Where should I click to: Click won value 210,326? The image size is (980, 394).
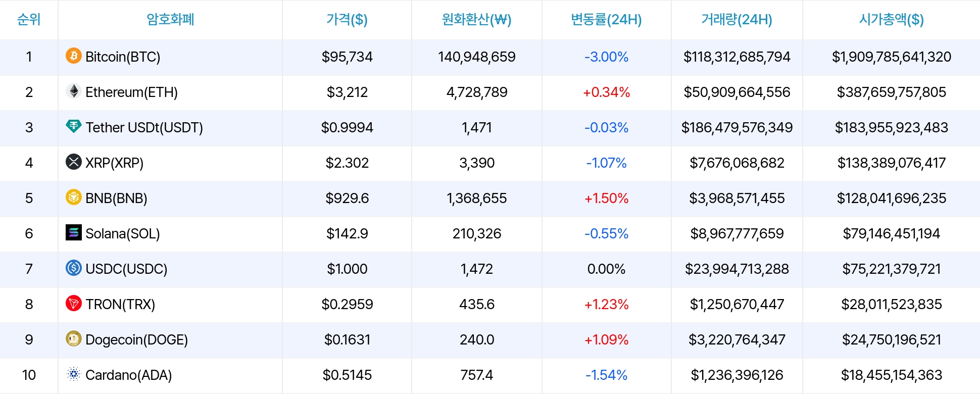click(477, 233)
